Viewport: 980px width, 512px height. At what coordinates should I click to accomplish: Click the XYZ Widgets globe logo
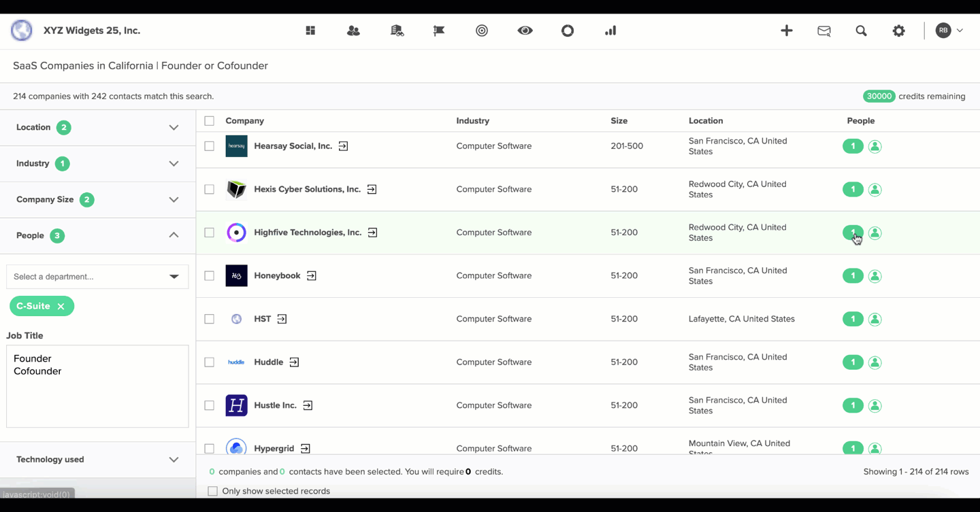(22, 31)
